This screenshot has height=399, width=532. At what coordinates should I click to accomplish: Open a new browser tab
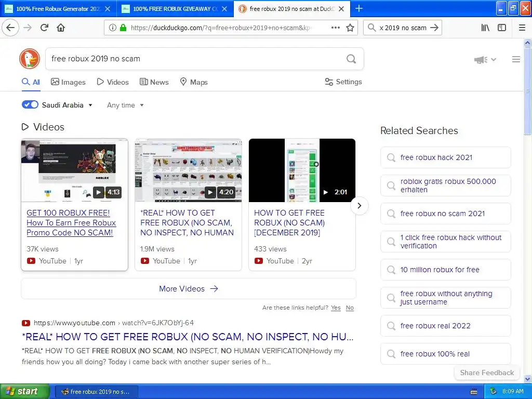(x=358, y=8)
